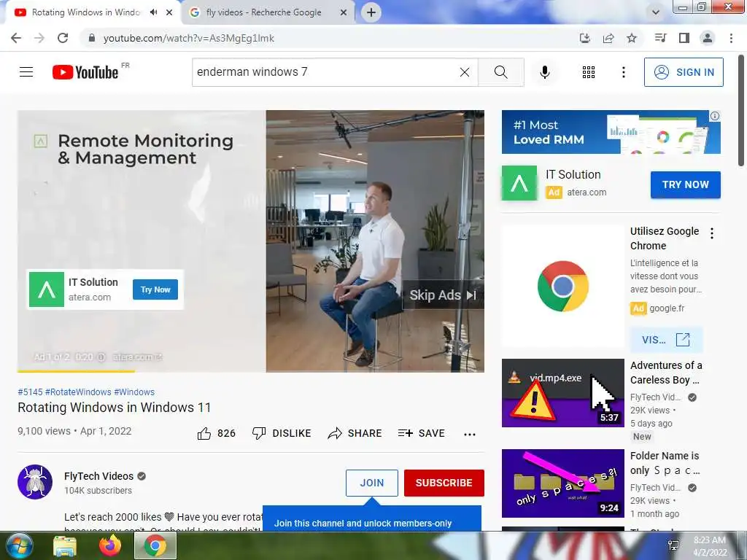Image resolution: width=747 pixels, height=560 pixels.
Task: Open the Chrome profile avatar
Action: pos(708,38)
